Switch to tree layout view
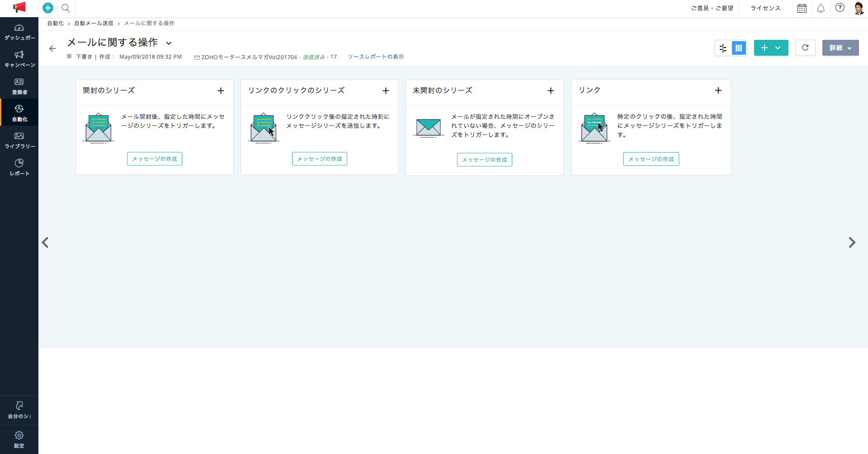Screen dimensions: 868x454 (723, 48)
